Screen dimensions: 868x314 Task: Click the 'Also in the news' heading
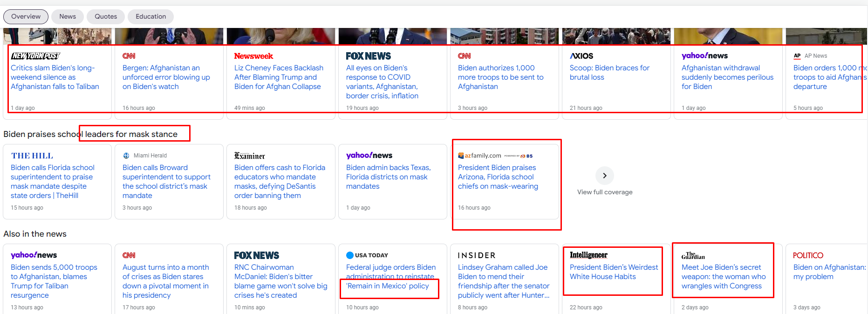[35, 234]
